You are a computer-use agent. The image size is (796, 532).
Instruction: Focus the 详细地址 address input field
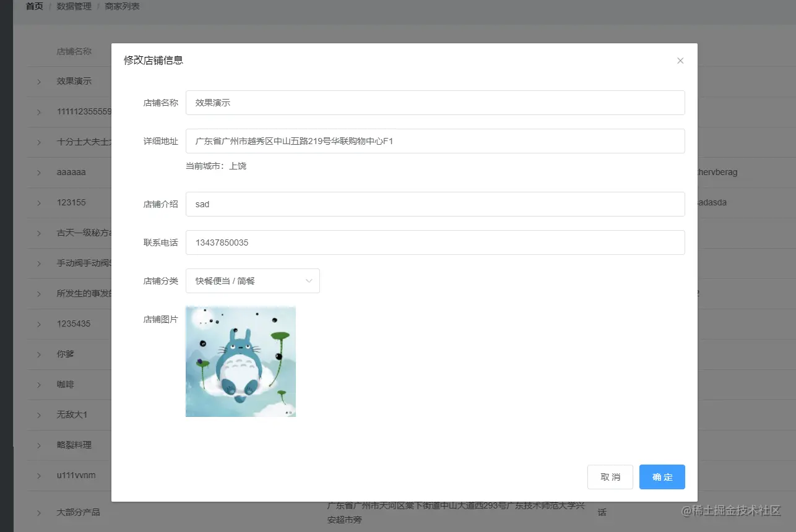435,141
